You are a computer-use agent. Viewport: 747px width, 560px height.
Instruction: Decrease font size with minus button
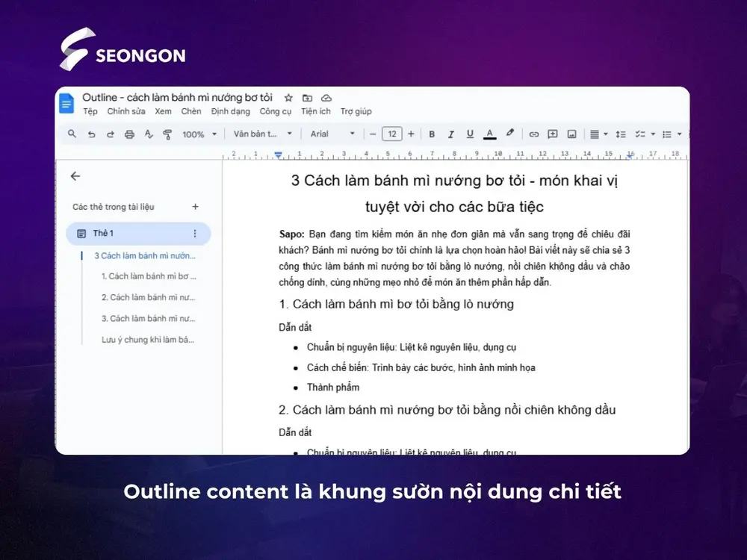pyautogui.click(x=373, y=134)
